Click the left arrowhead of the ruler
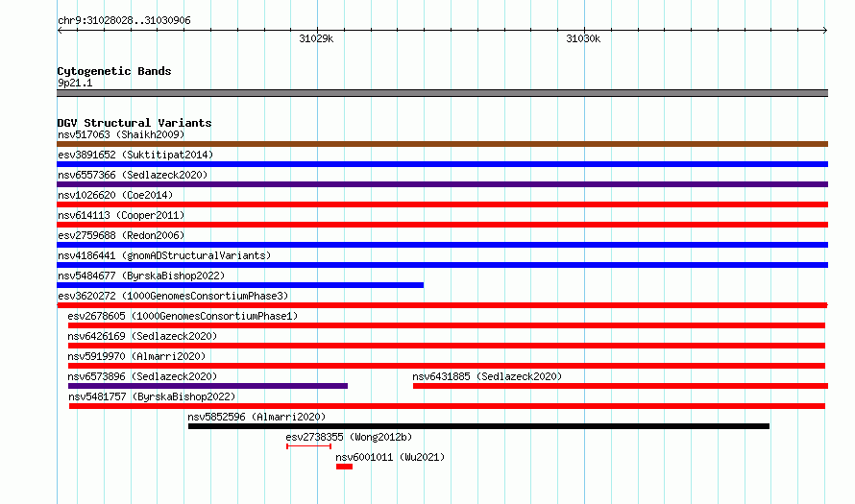 [x=60, y=31]
